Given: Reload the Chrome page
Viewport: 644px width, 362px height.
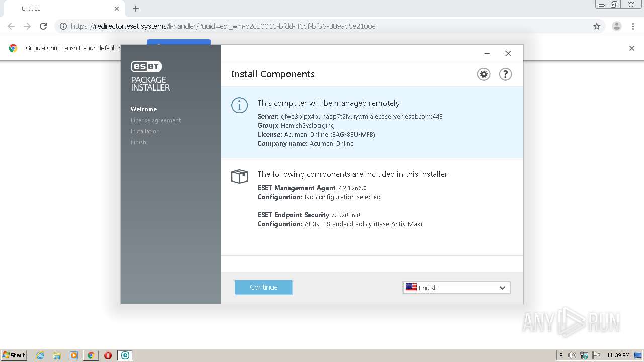Looking at the screenshot, I should pos(43,26).
